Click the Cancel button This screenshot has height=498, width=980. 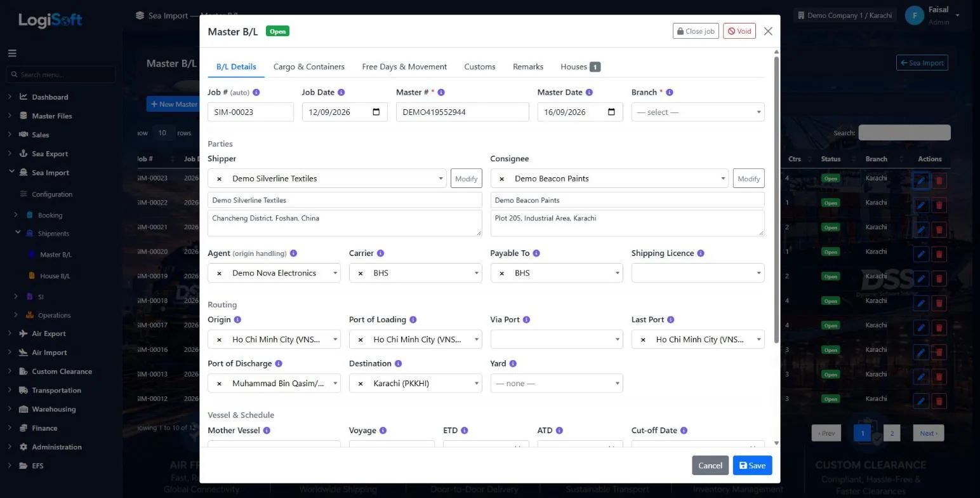710,466
